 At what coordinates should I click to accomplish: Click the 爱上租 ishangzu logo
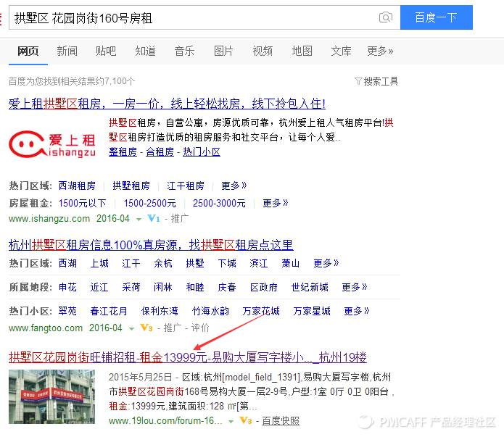[52, 144]
